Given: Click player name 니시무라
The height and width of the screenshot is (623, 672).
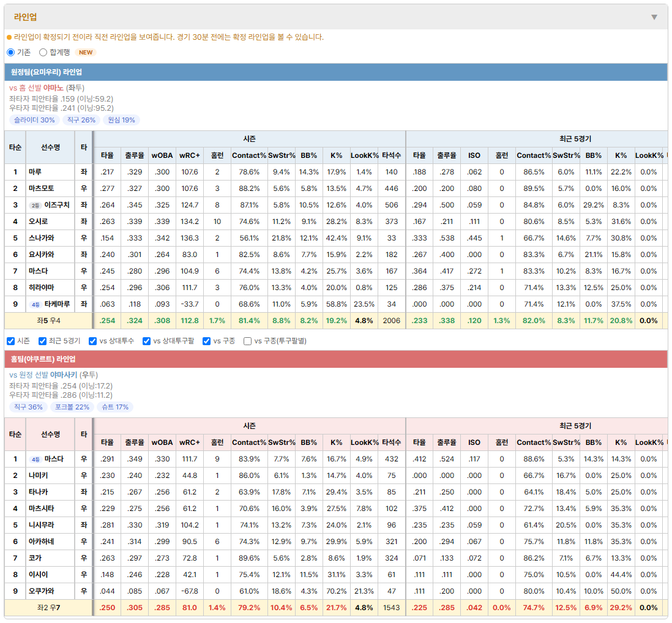Looking at the screenshot, I should click(42, 525).
